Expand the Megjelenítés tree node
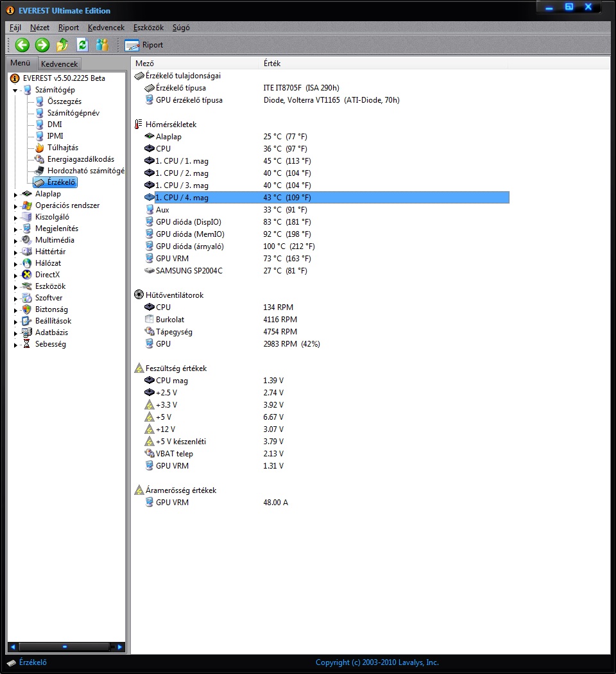This screenshot has height=674, width=616. click(x=15, y=230)
